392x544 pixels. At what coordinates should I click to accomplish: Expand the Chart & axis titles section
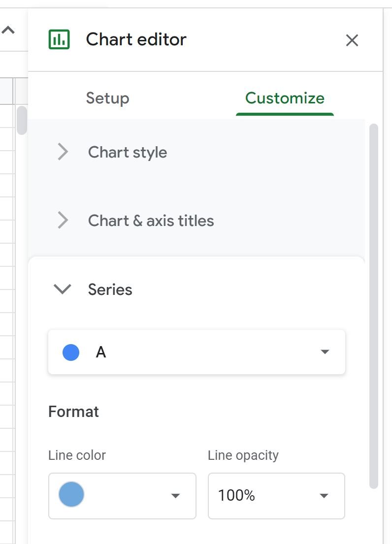pyautogui.click(x=196, y=221)
